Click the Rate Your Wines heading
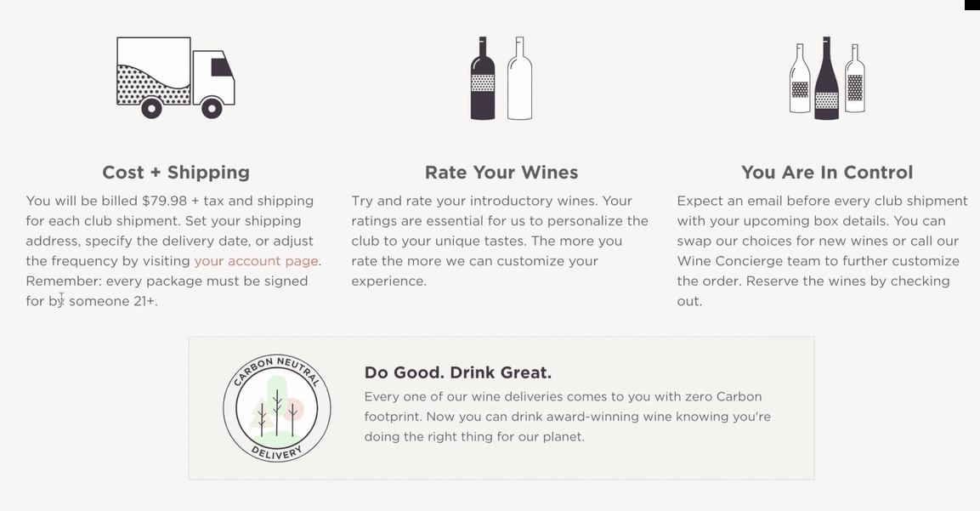 point(501,172)
